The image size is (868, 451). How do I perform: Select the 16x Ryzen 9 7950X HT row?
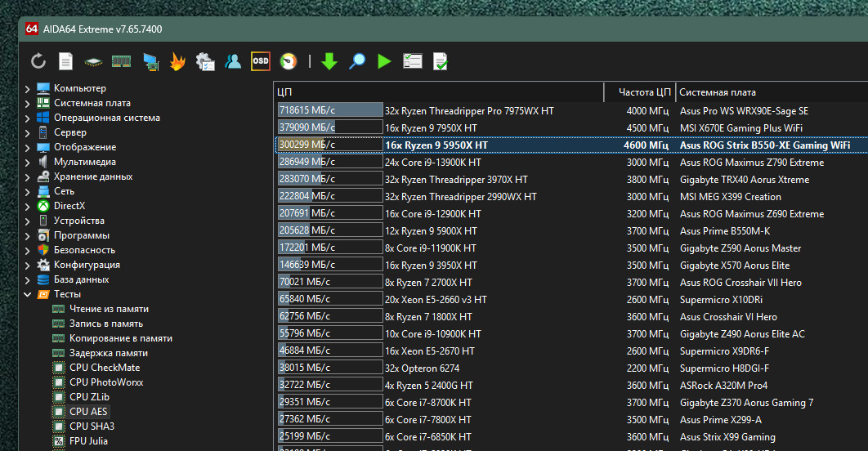pos(571,127)
